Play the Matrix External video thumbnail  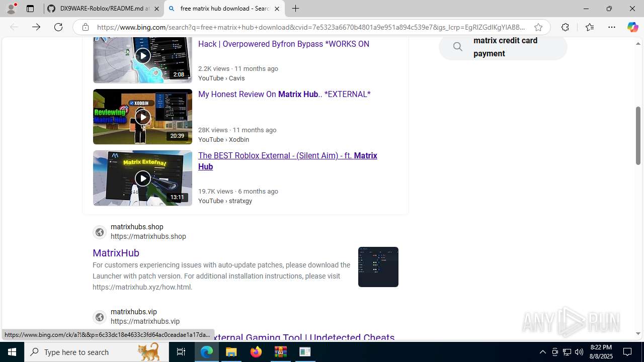pos(142,178)
